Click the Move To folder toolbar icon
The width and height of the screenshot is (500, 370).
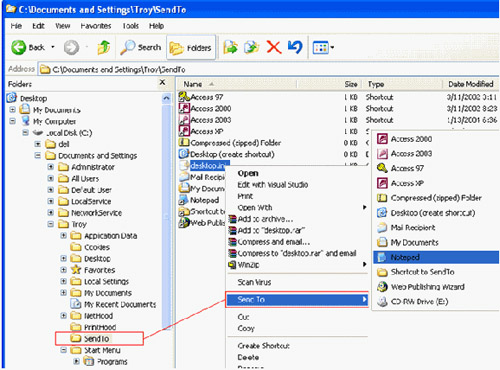click(230, 47)
